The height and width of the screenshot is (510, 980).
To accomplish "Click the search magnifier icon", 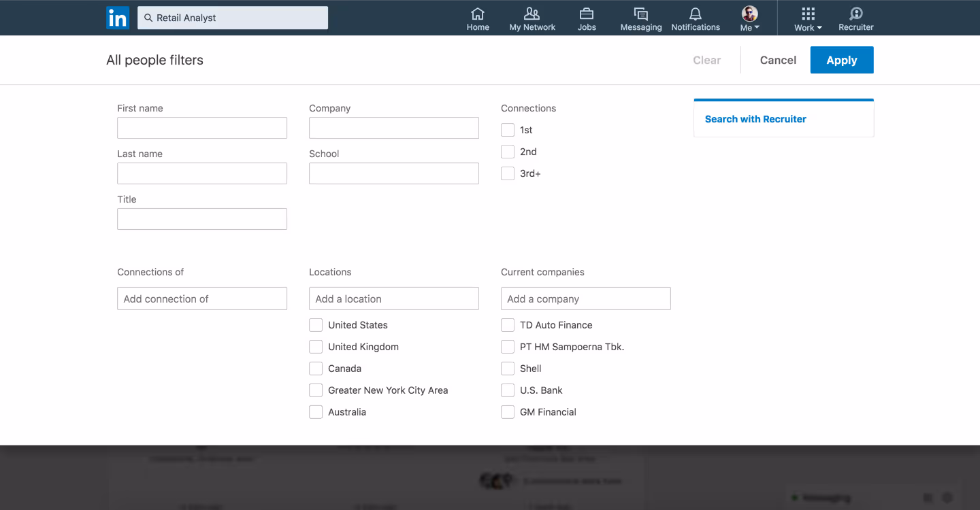I will 148,18.
